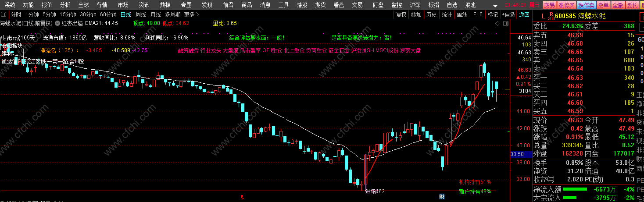Select 卖五 price 46.69

pyautogui.click(x=575, y=35)
